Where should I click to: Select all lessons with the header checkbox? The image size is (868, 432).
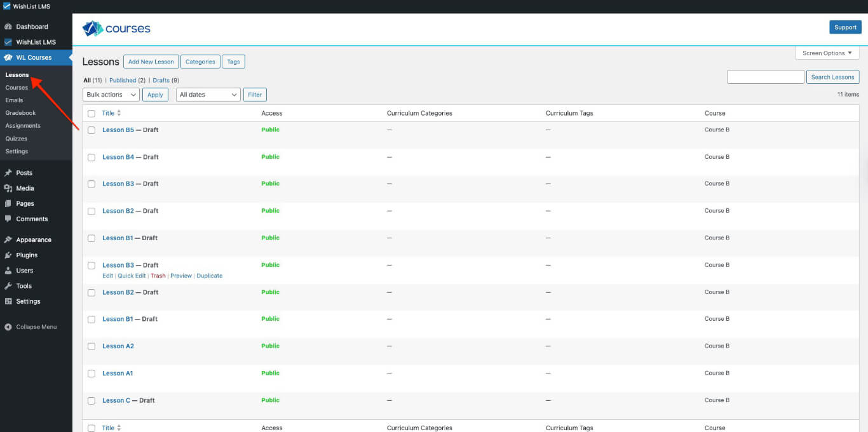tap(91, 113)
